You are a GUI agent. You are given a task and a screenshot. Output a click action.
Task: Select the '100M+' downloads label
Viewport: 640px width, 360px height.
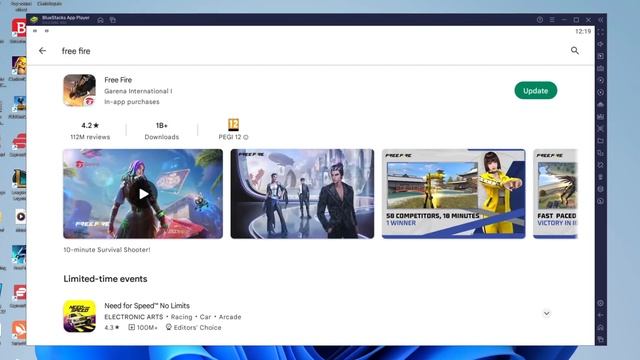(143, 327)
